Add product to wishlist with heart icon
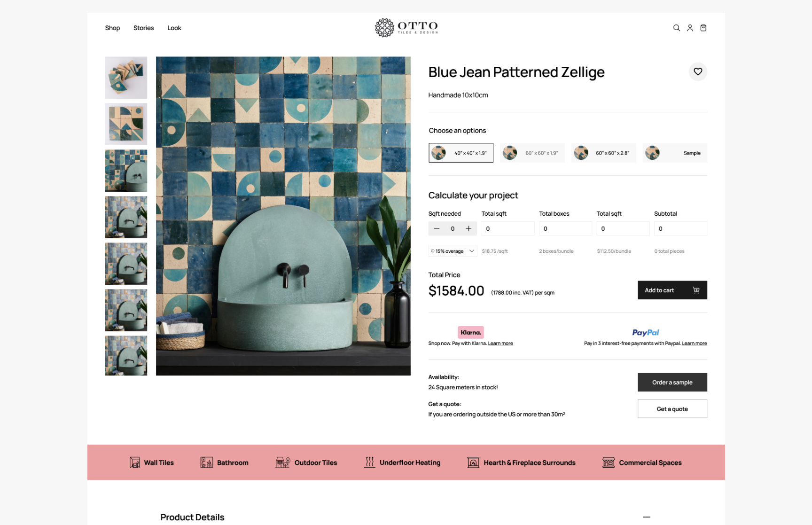The image size is (812, 525). 698,72
